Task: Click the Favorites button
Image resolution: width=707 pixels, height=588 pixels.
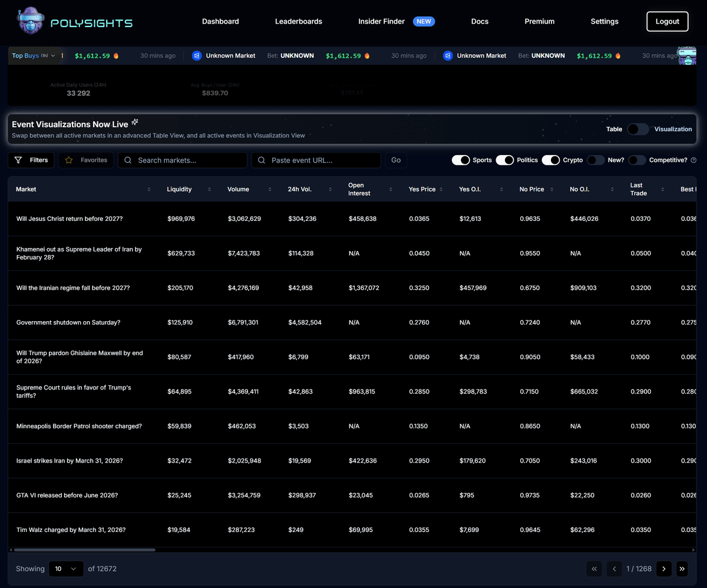Action: pyautogui.click(x=86, y=160)
